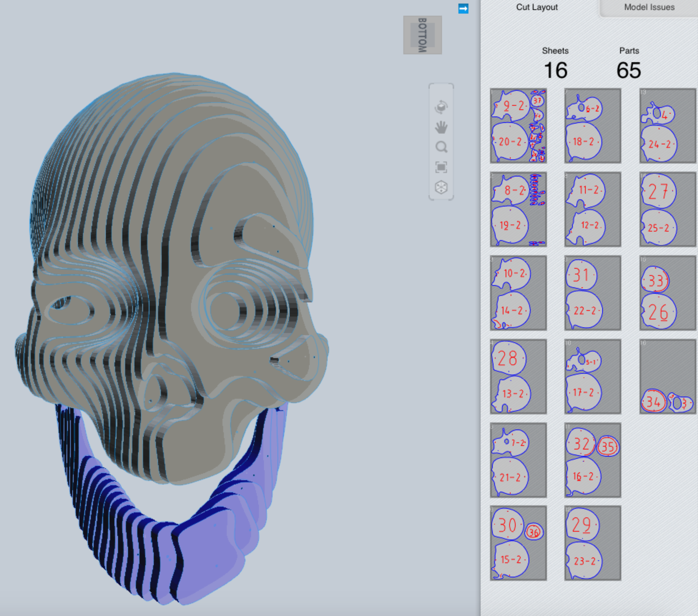Select the Zoom magnifier tool
This screenshot has width=698, height=616.
441,147
